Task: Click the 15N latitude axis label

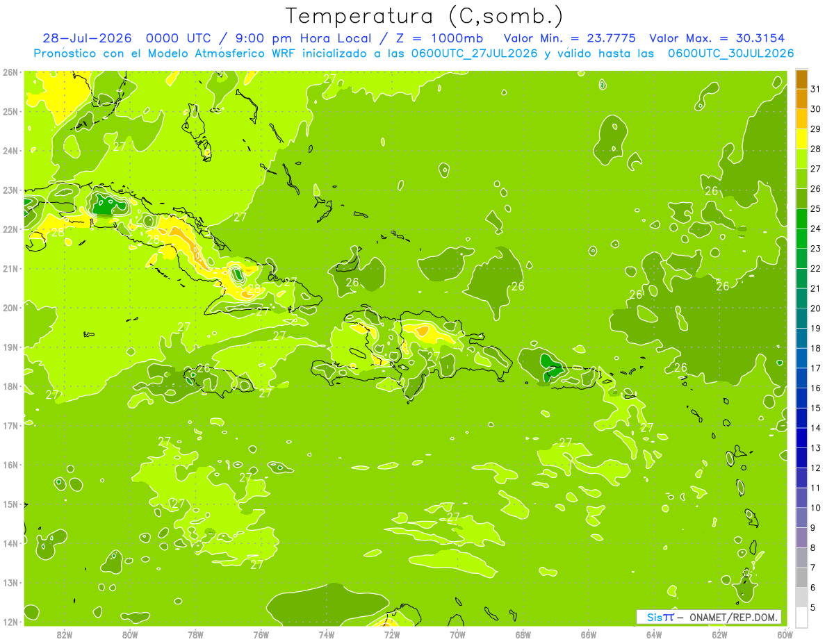Action: click(10, 504)
